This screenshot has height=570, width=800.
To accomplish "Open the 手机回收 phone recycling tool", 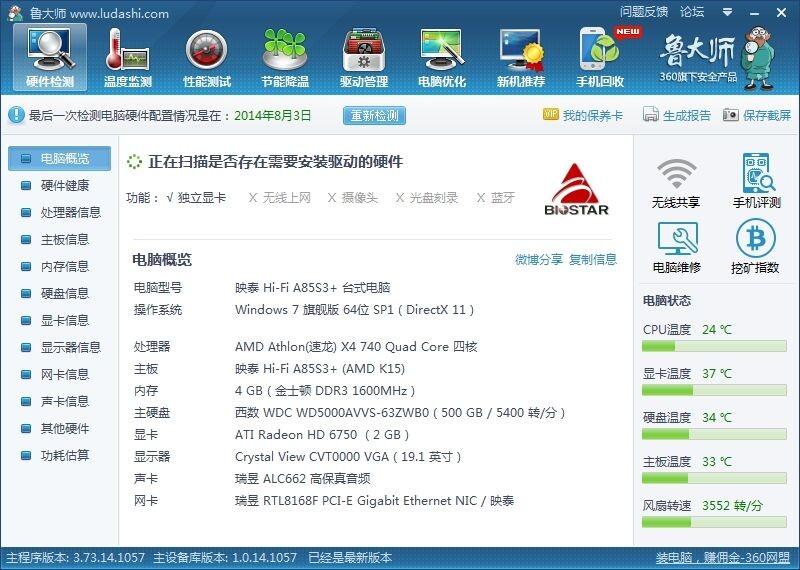I will [600, 58].
